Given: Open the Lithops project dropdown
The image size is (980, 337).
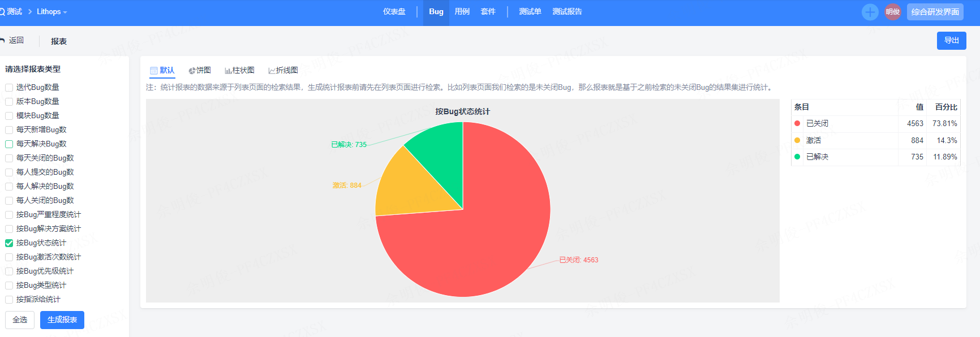Looking at the screenshot, I should point(51,12).
